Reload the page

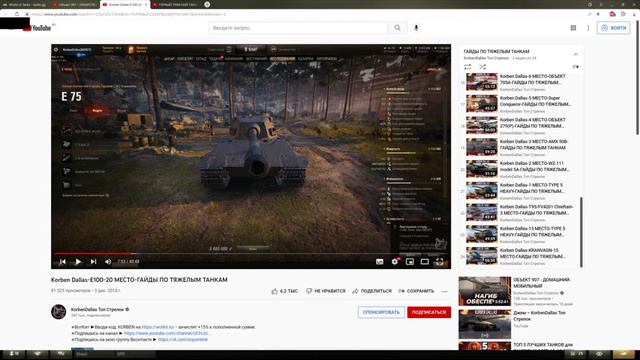point(16,14)
